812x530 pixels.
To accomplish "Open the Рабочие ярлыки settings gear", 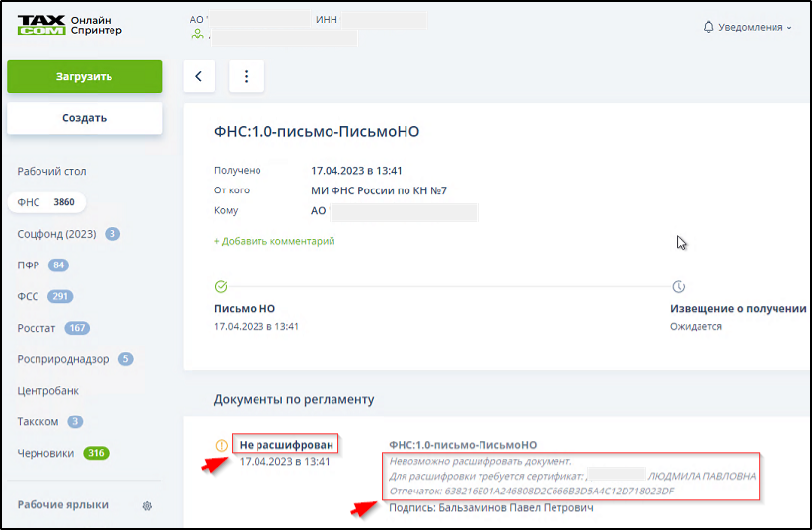I will (x=147, y=505).
